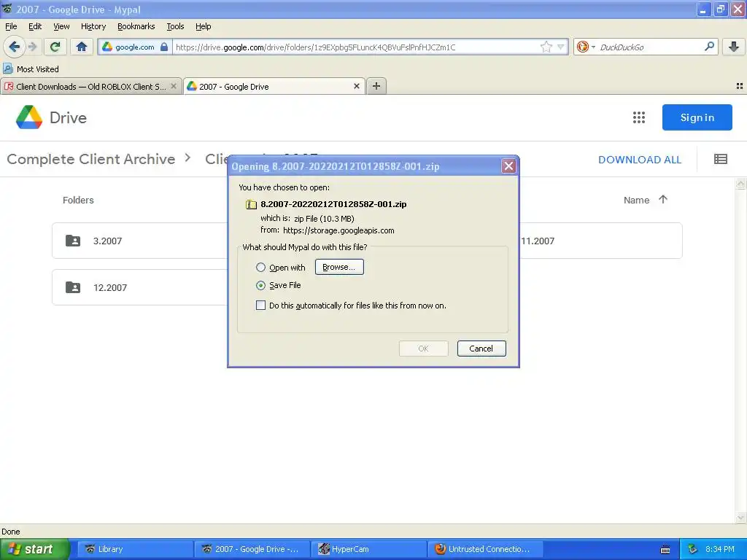Screen dimensions: 747x560
Task: Check Do this automatically for files checkbox
Action: coord(260,306)
